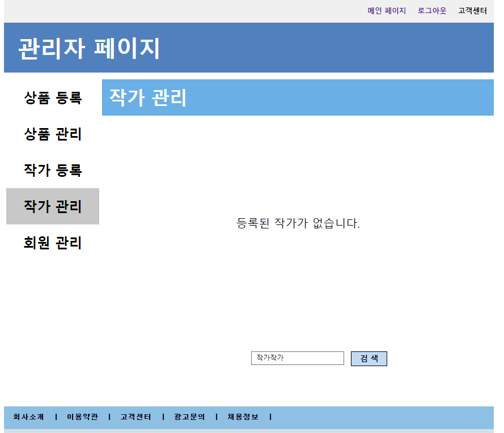Screen dimensions: 504x433
Task: Go to 작가 등록 in the sidebar
Action: pos(53,170)
